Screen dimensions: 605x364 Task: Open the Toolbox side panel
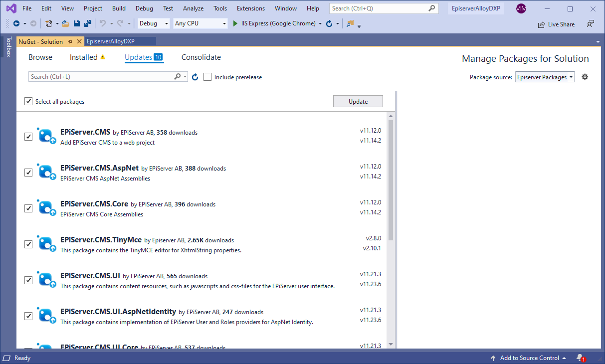click(8, 46)
